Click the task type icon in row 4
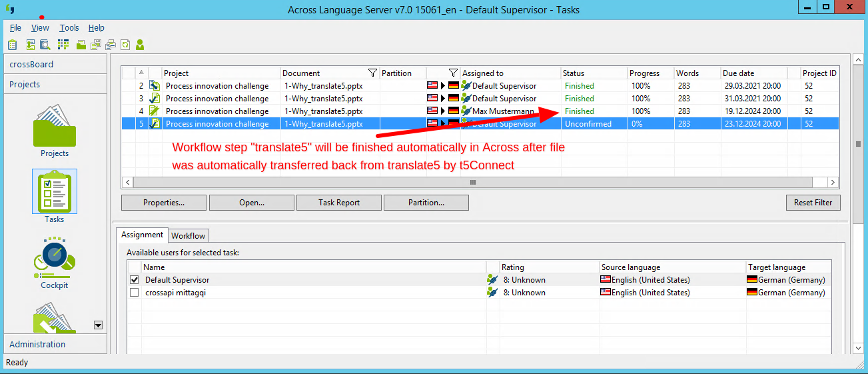The image size is (868, 374). click(x=155, y=111)
